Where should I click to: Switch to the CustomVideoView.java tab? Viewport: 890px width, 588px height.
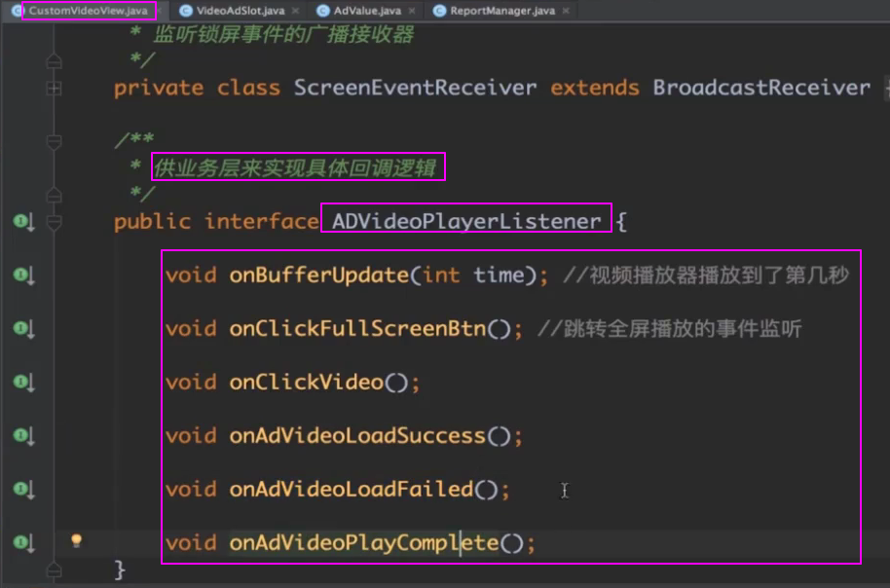point(89,11)
